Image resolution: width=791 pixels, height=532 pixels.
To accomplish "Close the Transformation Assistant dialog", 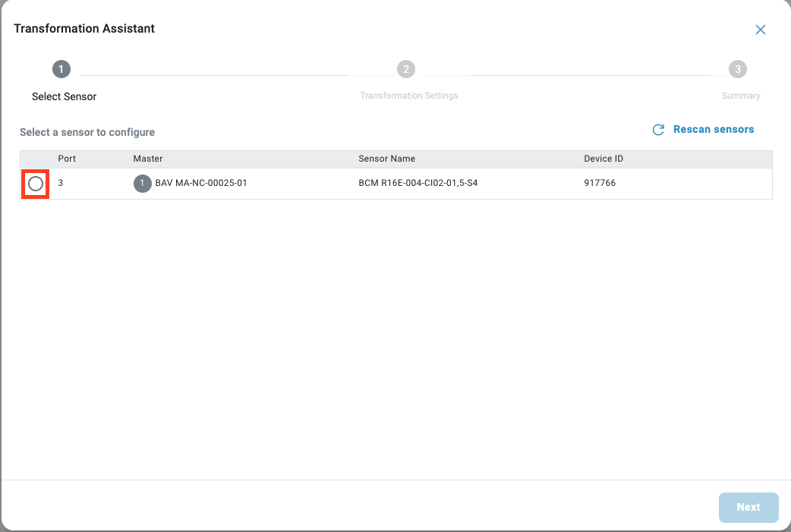I will click(760, 30).
